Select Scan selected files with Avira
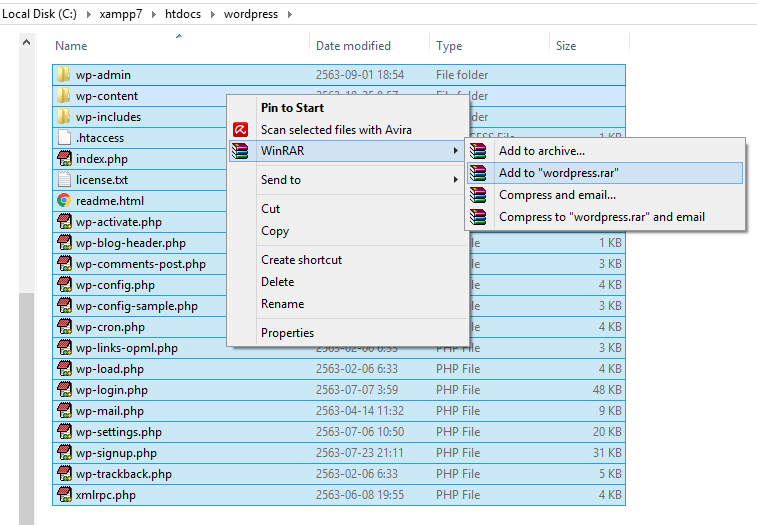Screen dimensions: 757x525 348,129
